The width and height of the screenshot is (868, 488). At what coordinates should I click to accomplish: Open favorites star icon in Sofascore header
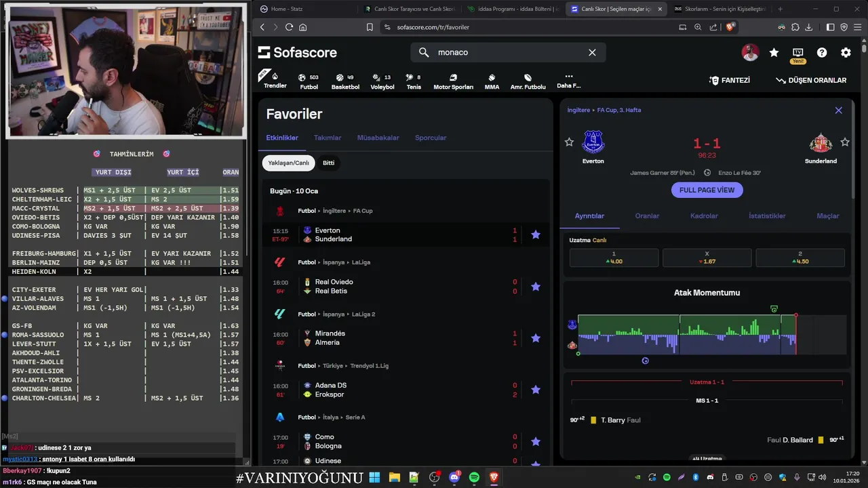click(774, 52)
